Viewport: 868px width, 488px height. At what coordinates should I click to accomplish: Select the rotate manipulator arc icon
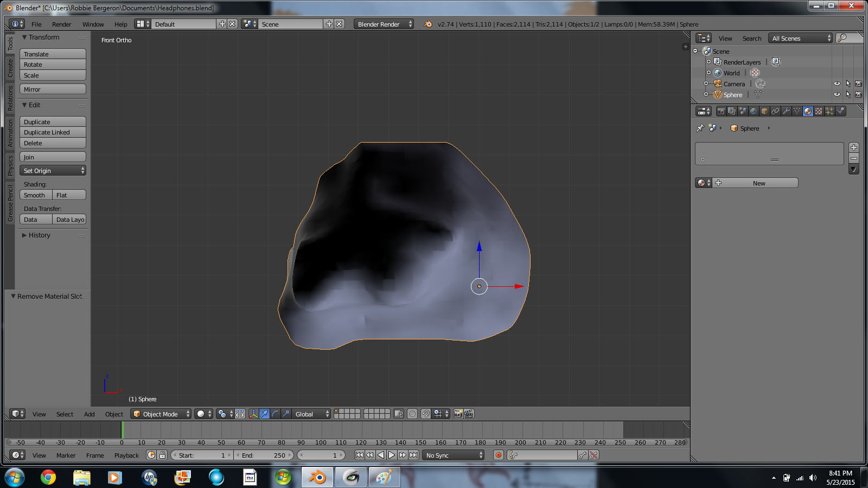275,414
